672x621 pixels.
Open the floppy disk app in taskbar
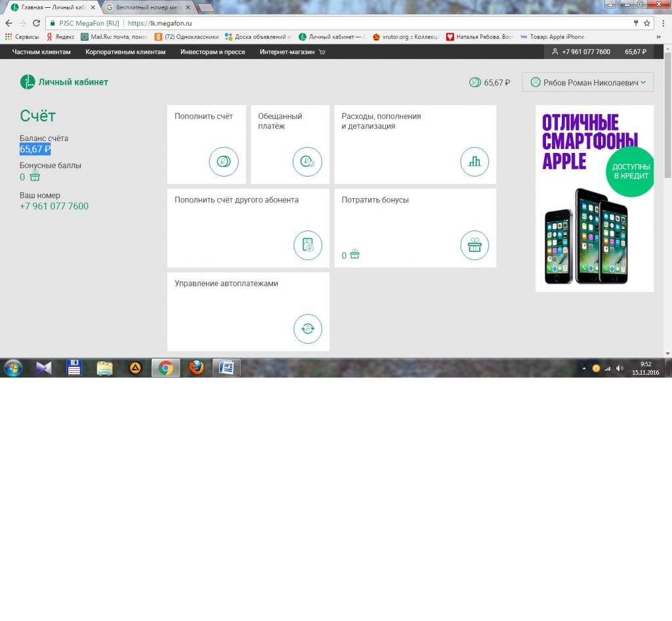click(x=73, y=368)
